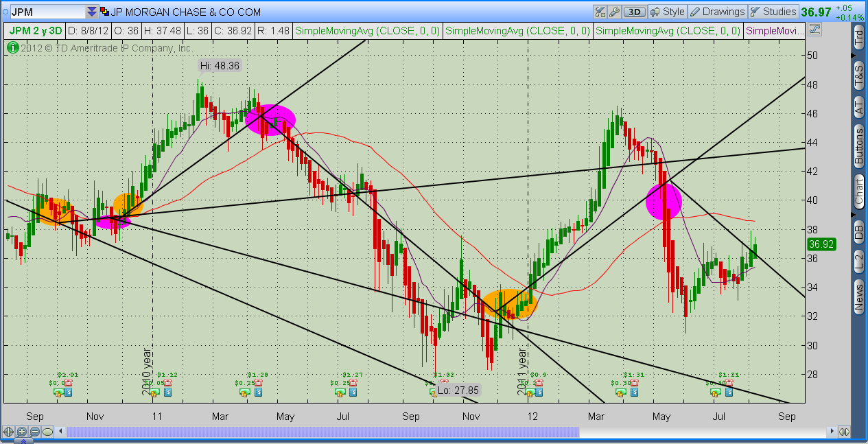Click the earnings notebook icon near 11
Image resolution: width=868 pixels, height=444 pixels.
tap(168, 393)
